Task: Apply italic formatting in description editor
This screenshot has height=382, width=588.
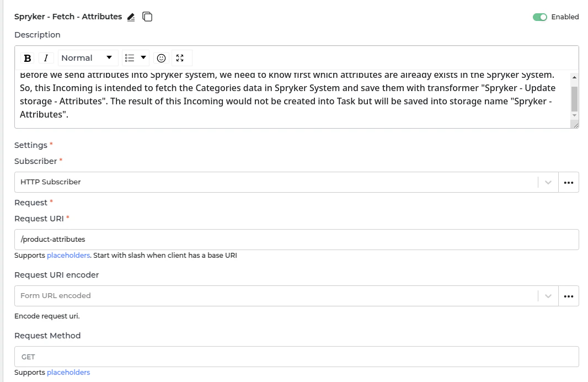Action: [x=46, y=58]
